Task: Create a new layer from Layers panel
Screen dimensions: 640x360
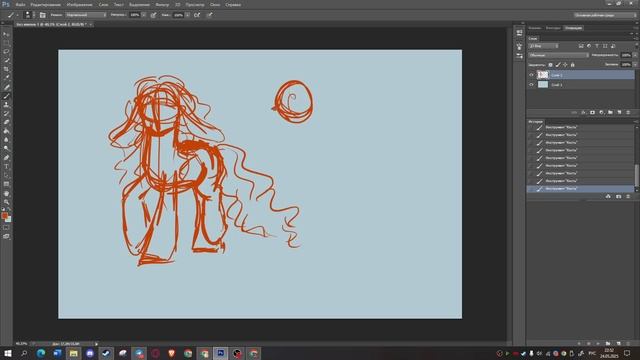Action: coord(619,112)
